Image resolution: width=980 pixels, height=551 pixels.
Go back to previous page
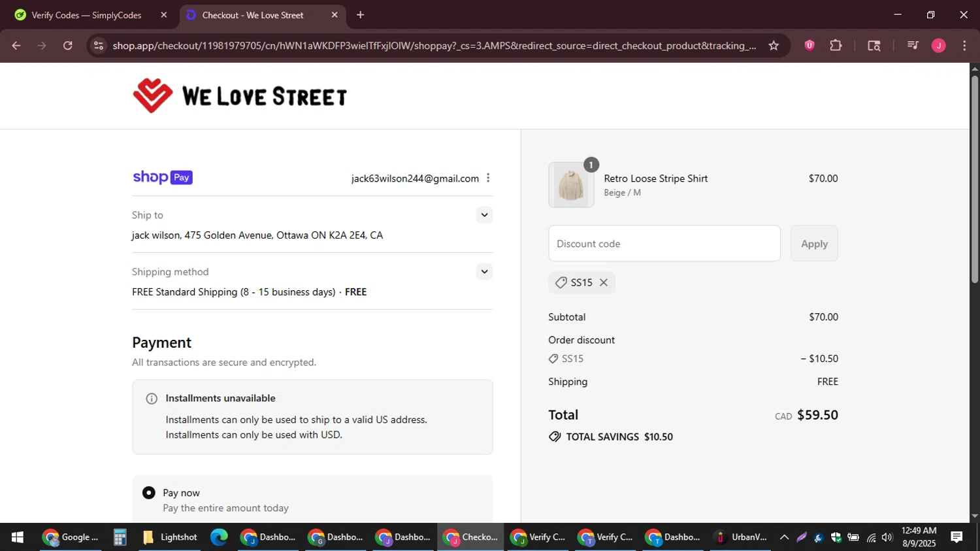click(x=16, y=46)
